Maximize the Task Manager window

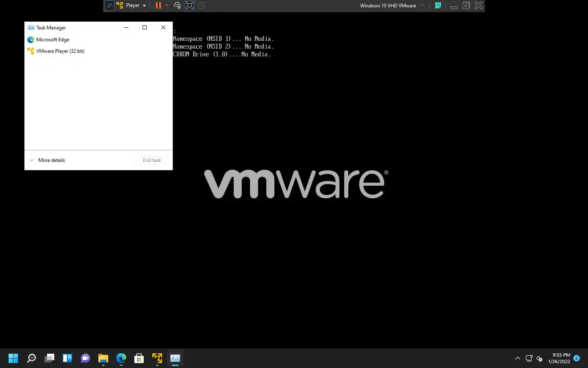[x=145, y=27]
